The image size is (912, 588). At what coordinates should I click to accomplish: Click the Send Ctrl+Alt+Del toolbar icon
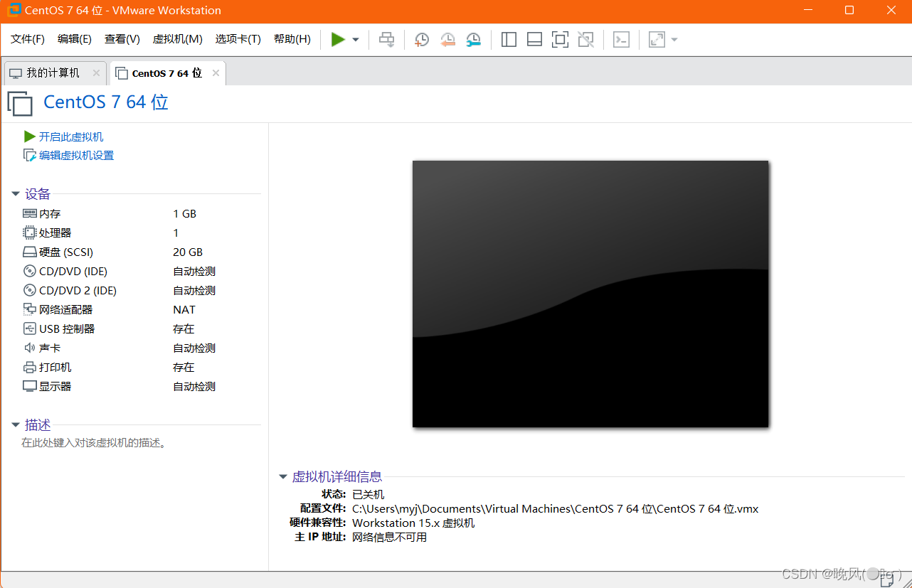(386, 40)
